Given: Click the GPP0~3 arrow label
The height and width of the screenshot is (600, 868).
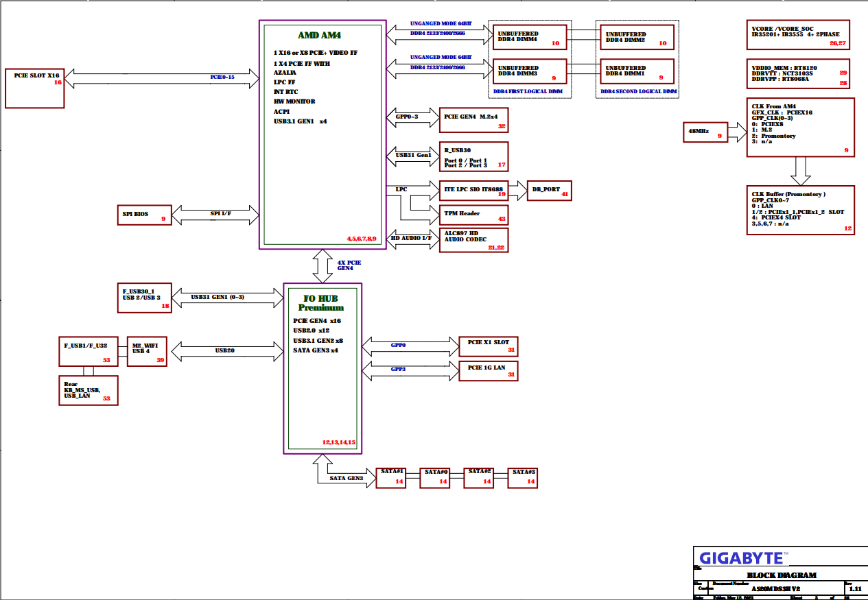Looking at the screenshot, I should click(x=406, y=117).
